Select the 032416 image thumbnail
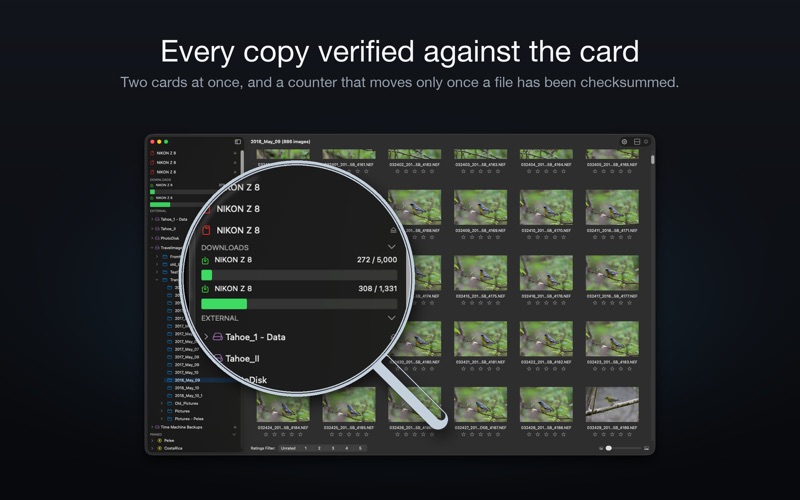Viewport: 800px width, 500px height. (546, 273)
